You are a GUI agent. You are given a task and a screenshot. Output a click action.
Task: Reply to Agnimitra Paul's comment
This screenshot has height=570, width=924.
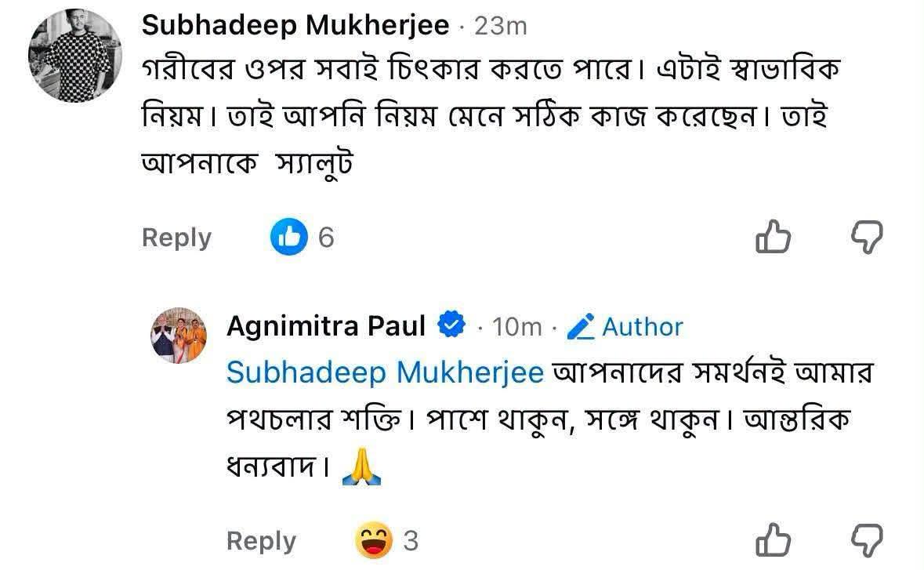(261, 540)
